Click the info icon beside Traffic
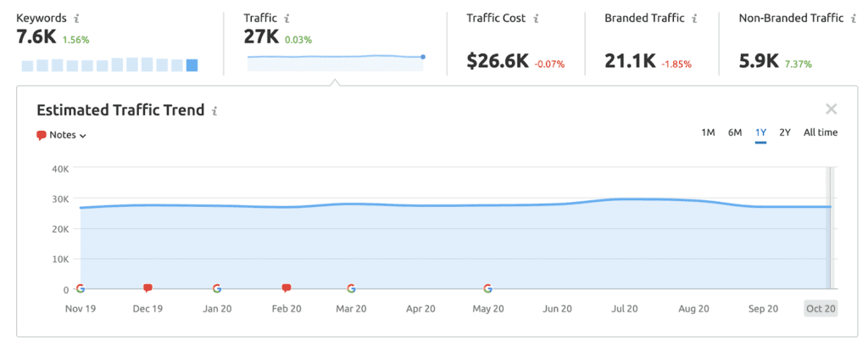This screenshot has height=347, width=868. 287,19
